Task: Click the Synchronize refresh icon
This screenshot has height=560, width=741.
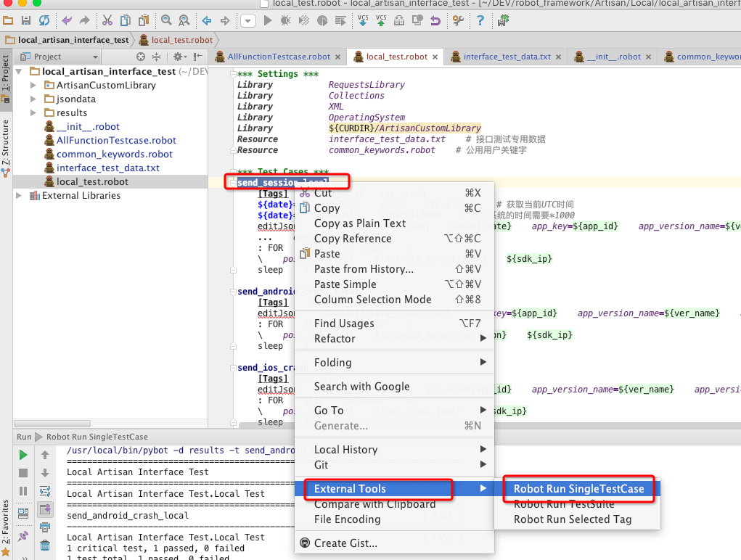Action: (x=44, y=21)
